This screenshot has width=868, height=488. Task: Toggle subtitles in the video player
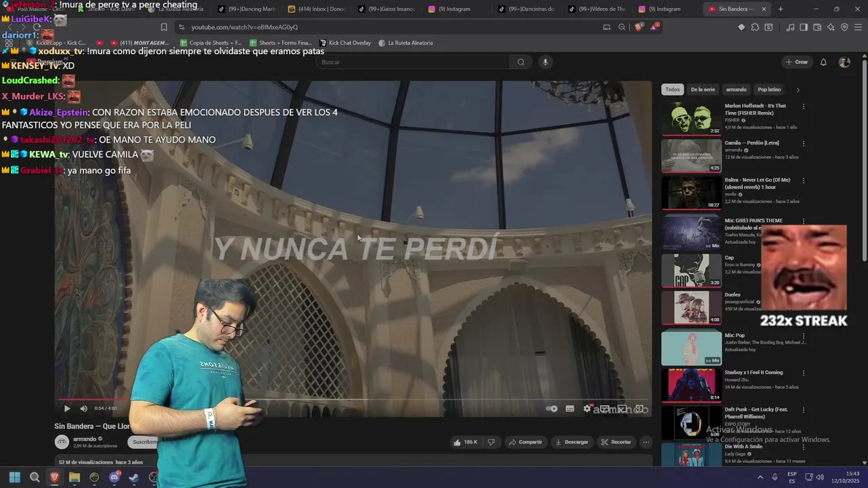pos(570,409)
